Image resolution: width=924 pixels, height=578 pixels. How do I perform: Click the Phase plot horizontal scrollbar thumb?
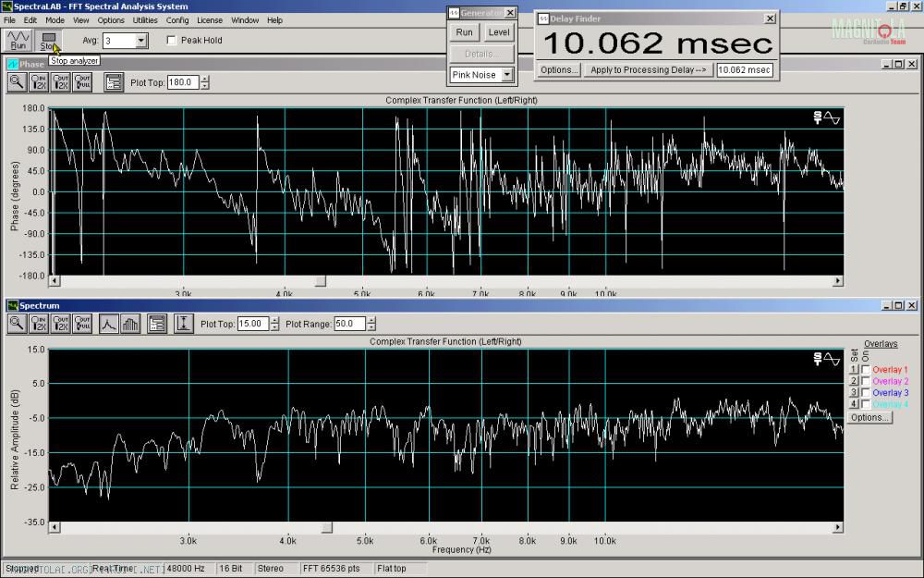320,281
